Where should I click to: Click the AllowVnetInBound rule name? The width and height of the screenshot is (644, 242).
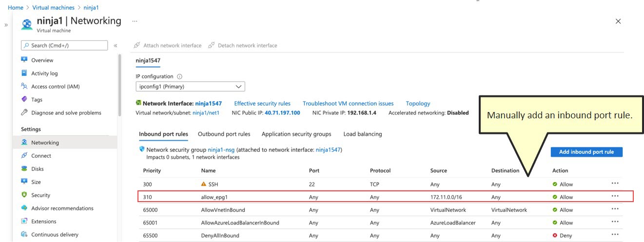pos(223,210)
